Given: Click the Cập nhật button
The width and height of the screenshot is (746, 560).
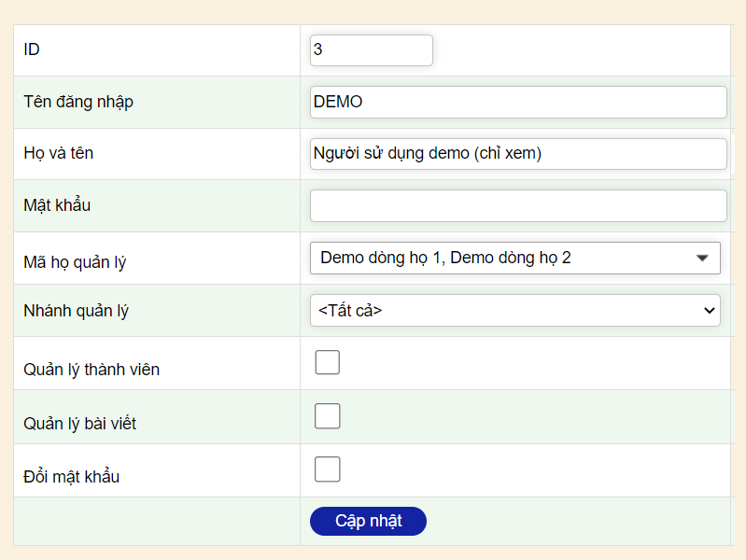Looking at the screenshot, I should (x=368, y=521).
